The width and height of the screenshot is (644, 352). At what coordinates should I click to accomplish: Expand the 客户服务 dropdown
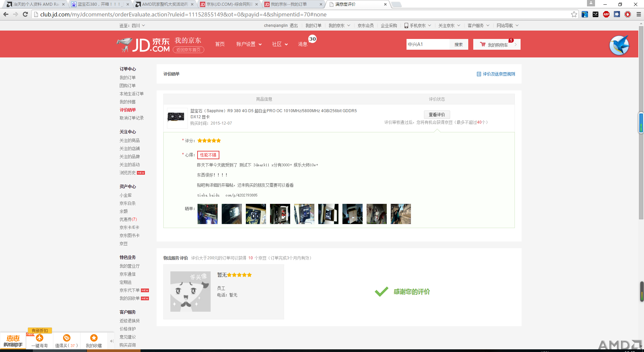pyautogui.click(x=479, y=26)
